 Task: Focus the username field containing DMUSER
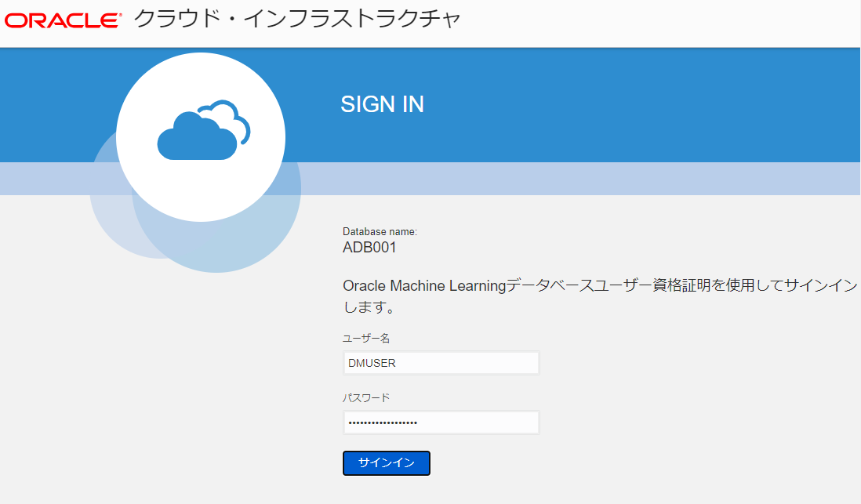click(441, 363)
